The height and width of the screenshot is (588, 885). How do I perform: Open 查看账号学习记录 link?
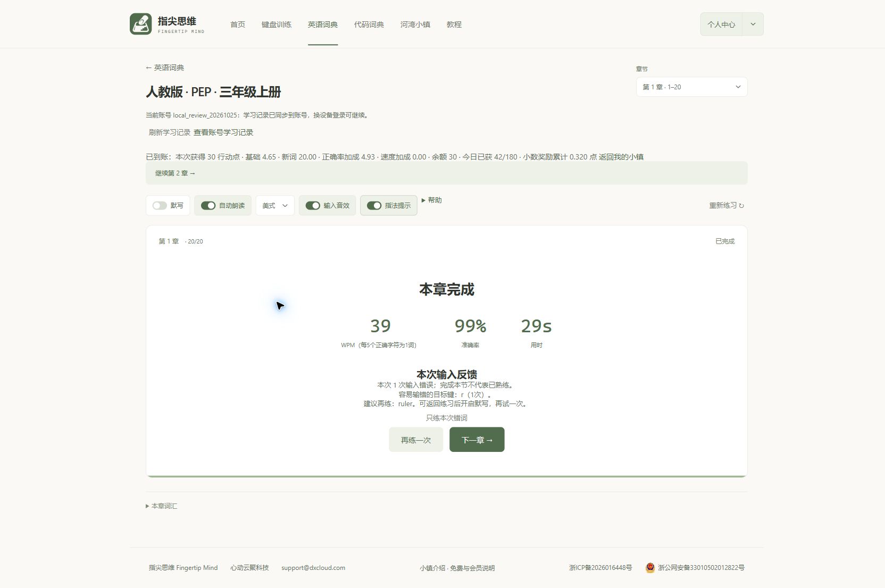point(223,132)
